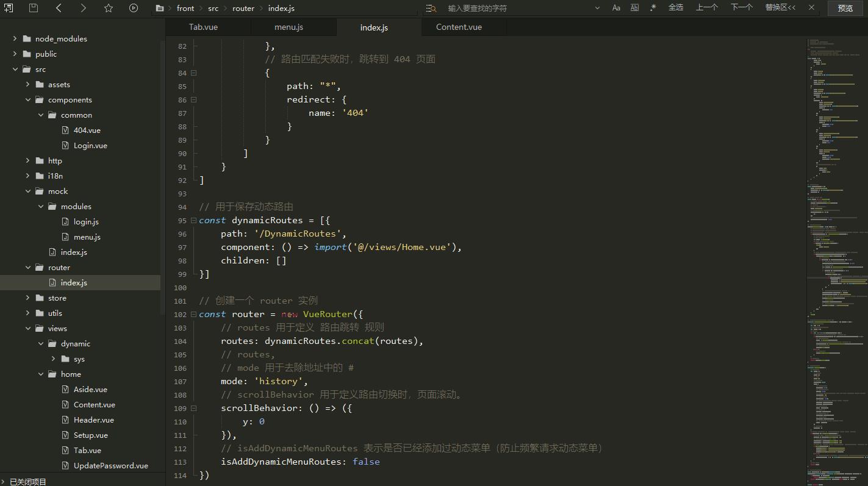868x486 pixels.
Task: Click the Login.vue file icon
Action: tap(66, 145)
